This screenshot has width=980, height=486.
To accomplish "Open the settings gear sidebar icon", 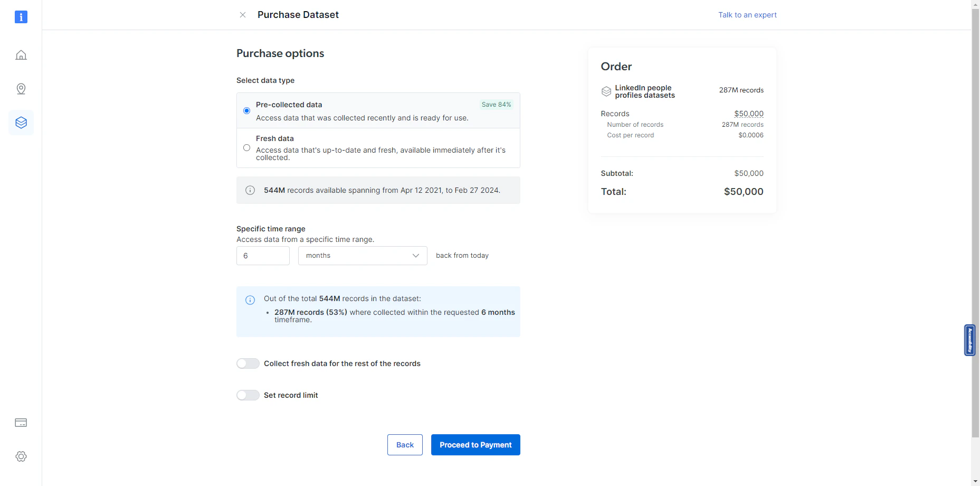I will pyautogui.click(x=21, y=456).
